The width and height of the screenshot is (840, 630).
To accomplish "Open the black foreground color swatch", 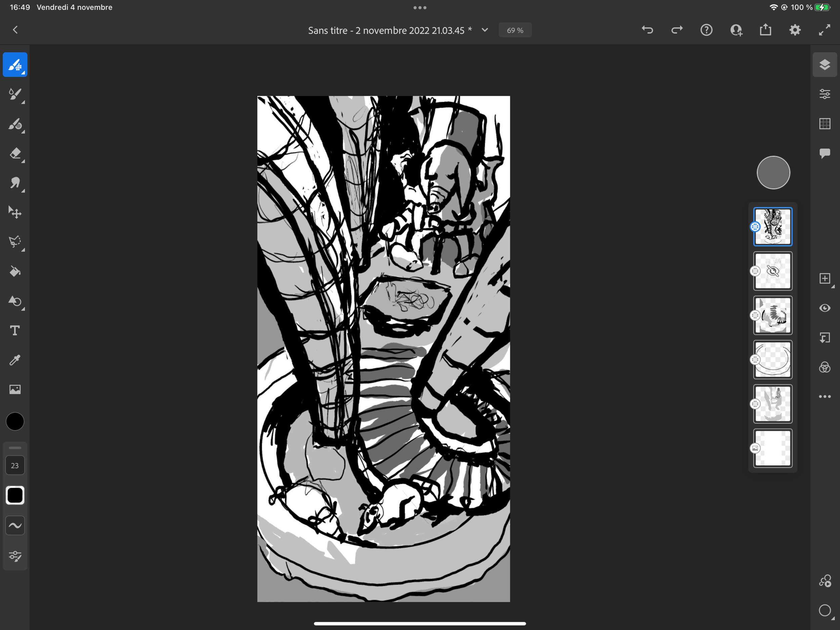I will 15,421.
